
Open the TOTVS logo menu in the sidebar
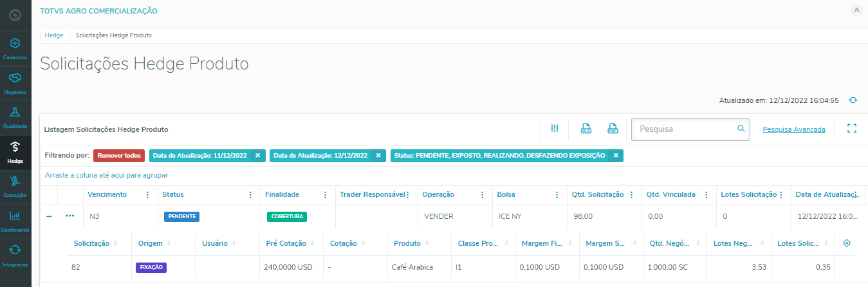tap(15, 14)
